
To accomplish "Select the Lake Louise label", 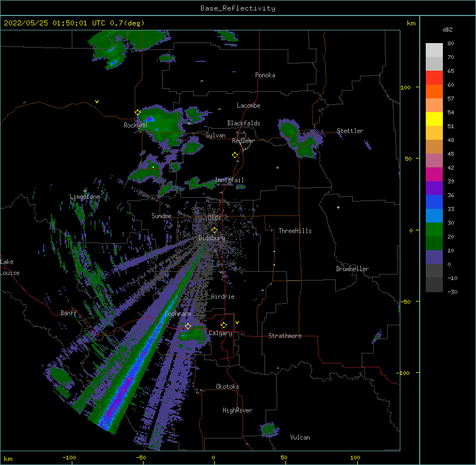I will 10,267.
